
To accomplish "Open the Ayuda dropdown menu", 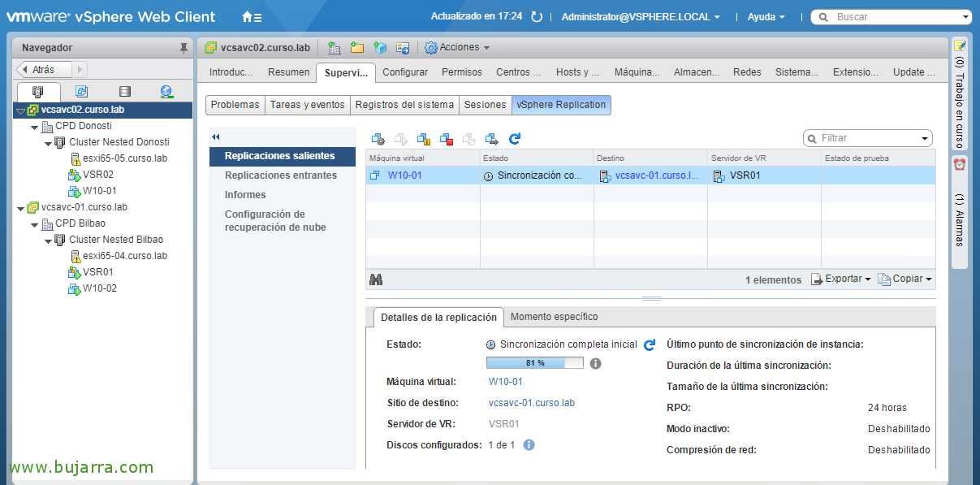I will (x=766, y=16).
